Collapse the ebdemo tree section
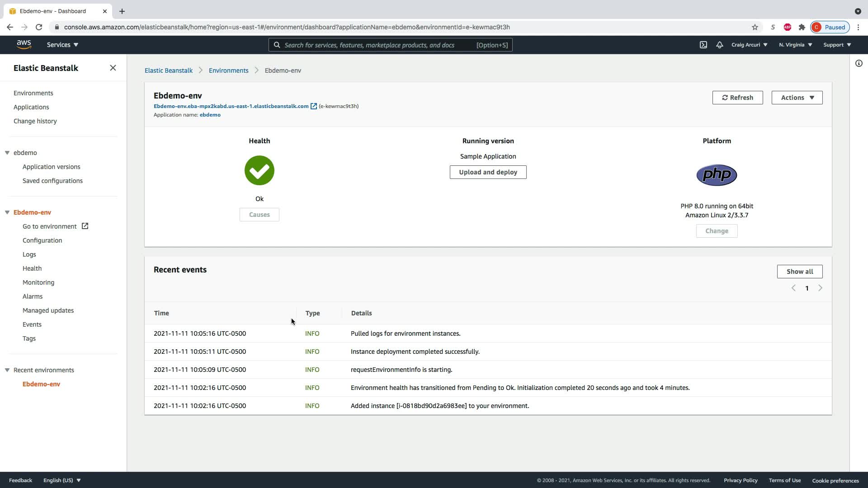Image resolution: width=868 pixels, height=488 pixels. click(7, 153)
